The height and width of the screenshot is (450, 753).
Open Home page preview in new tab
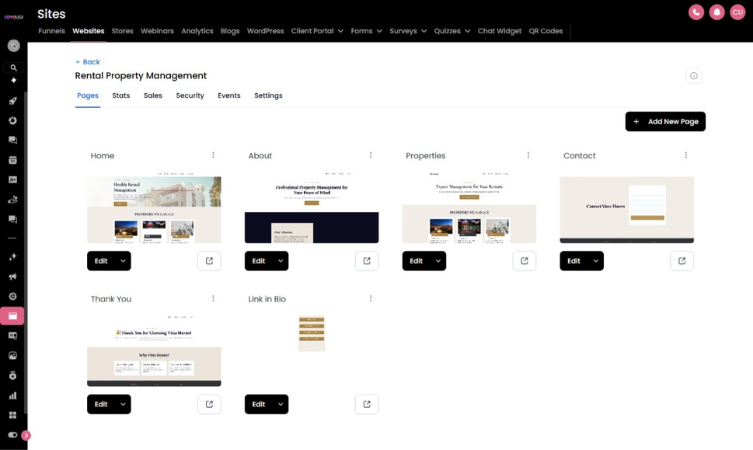[x=209, y=261]
